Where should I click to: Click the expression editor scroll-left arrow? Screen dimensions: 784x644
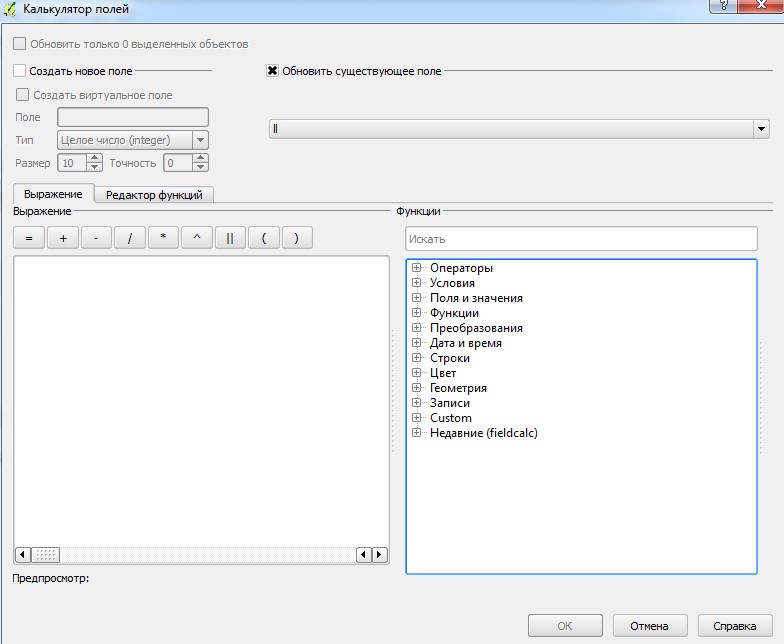tap(22, 554)
